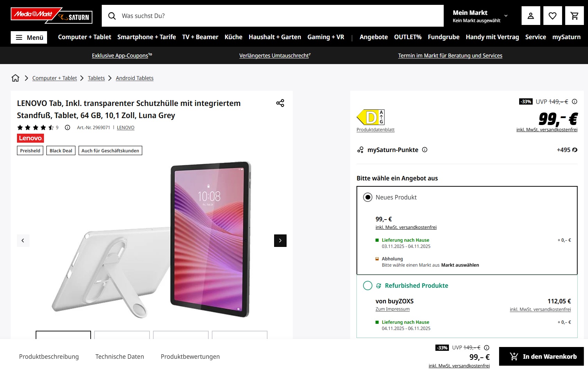Click the share product icon

[280, 103]
